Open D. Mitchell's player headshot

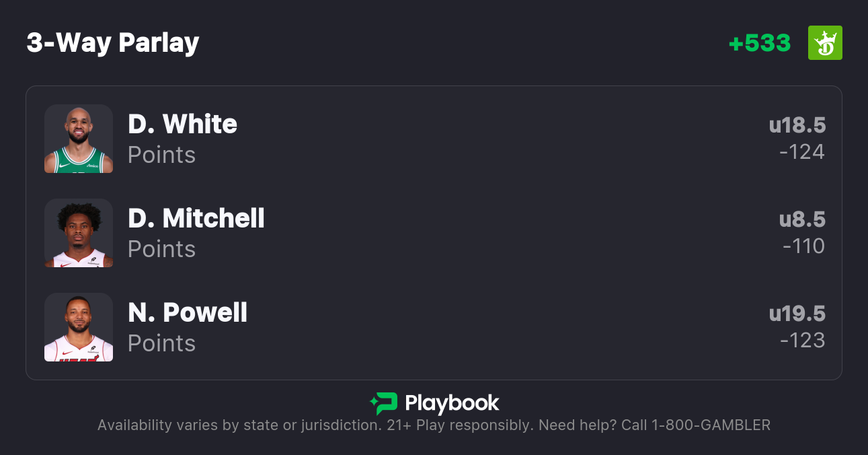79,233
